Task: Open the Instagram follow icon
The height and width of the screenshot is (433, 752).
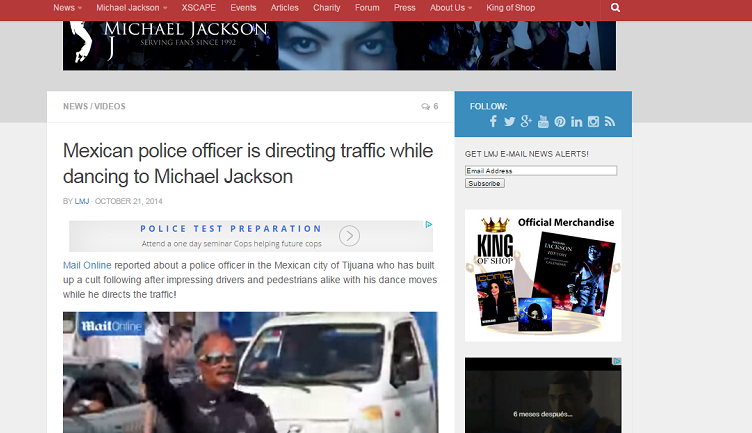Action: (x=593, y=122)
